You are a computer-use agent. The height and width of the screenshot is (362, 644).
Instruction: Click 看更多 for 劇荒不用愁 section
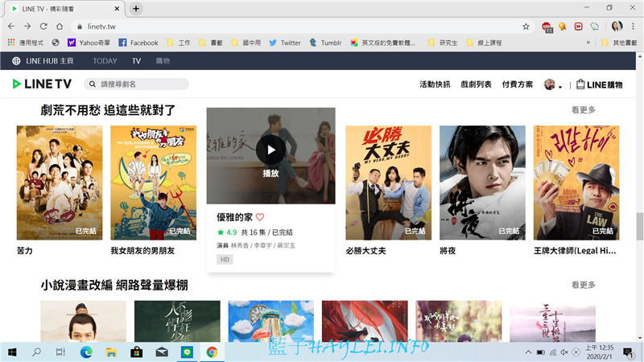[583, 110]
